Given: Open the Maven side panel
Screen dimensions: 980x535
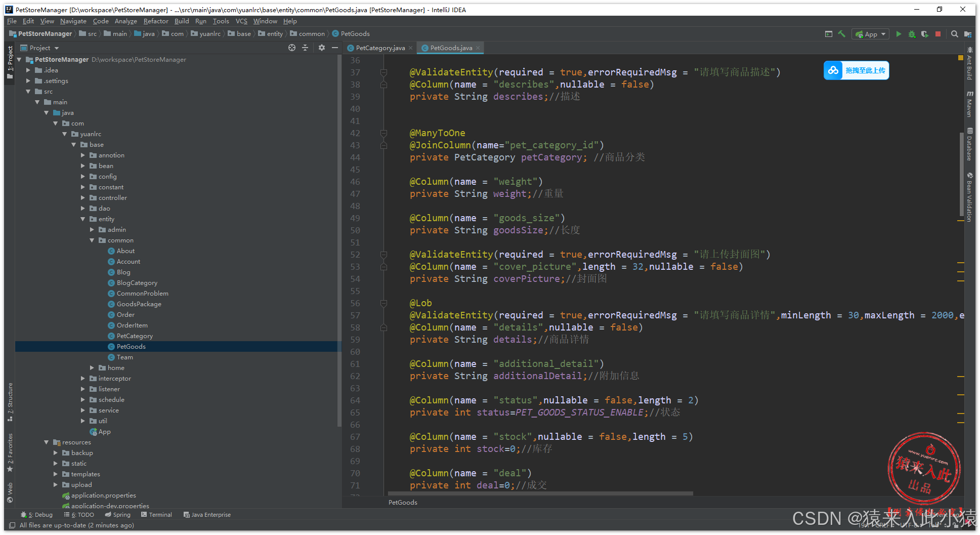Looking at the screenshot, I should (x=969, y=104).
